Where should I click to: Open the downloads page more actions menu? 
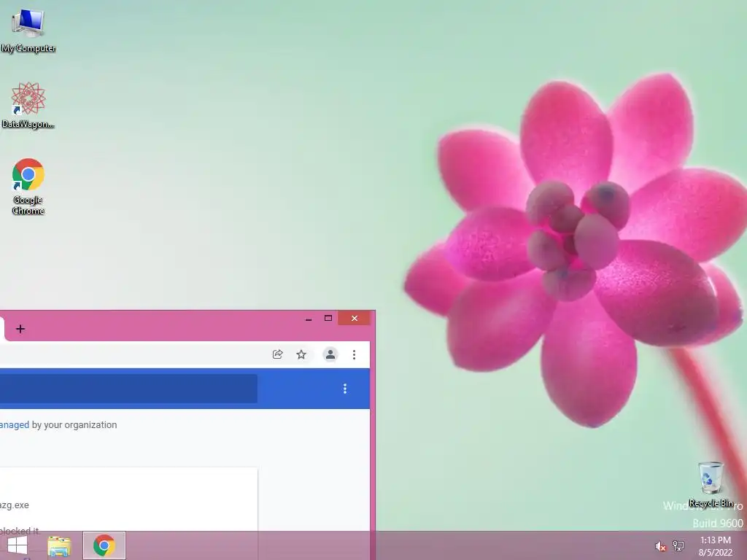[345, 389]
